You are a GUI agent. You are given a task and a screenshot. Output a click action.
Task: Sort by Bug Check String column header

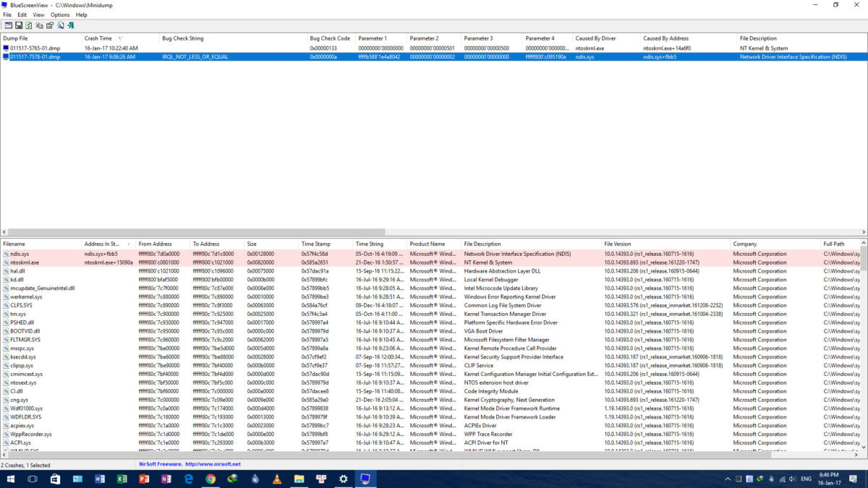click(x=182, y=38)
